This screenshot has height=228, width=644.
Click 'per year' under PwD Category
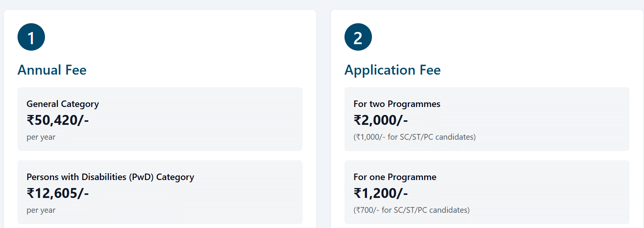pos(41,210)
